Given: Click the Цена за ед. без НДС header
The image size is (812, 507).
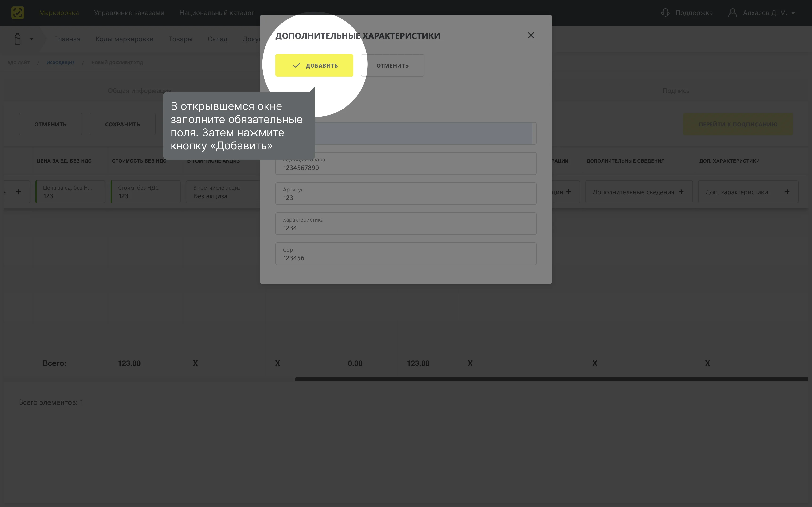Looking at the screenshot, I should (x=64, y=161).
